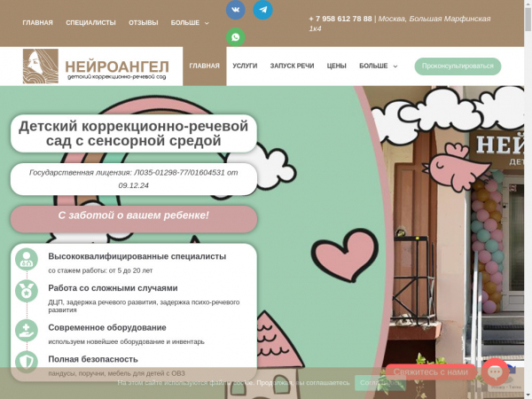This screenshot has height=399, width=532.
Task: Click the shield safety icon
Action: pos(27,362)
